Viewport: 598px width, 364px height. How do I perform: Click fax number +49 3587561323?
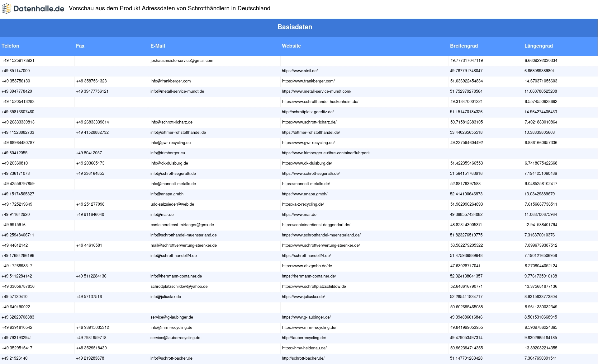tap(92, 81)
